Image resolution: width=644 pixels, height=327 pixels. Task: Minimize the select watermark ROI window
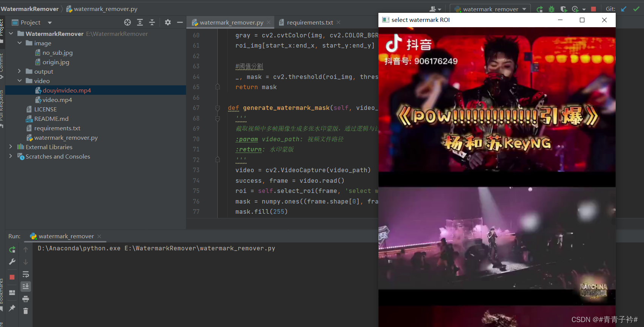(560, 20)
